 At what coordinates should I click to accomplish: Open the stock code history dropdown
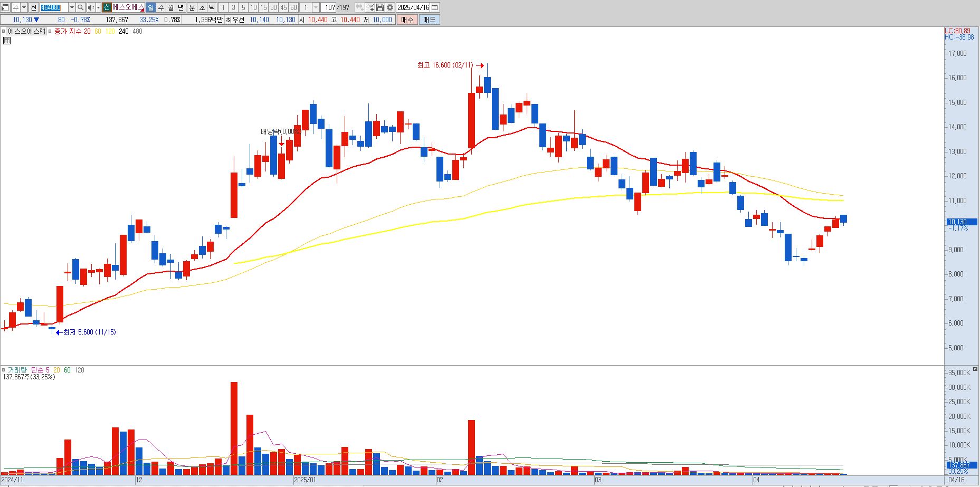(x=72, y=7)
